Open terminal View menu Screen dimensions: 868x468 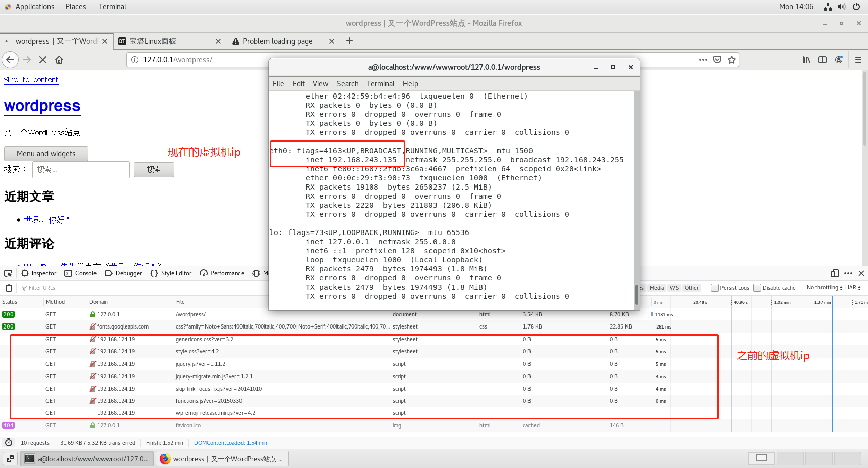(320, 84)
